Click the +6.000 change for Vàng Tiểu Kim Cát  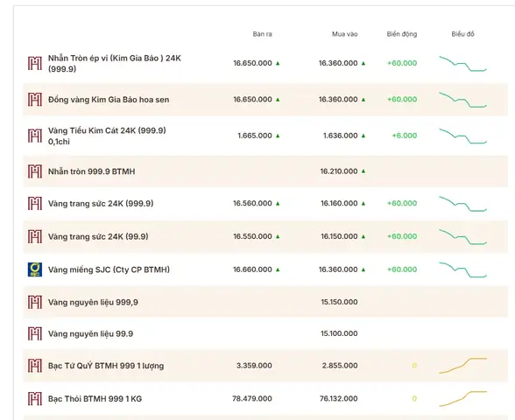click(x=405, y=136)
